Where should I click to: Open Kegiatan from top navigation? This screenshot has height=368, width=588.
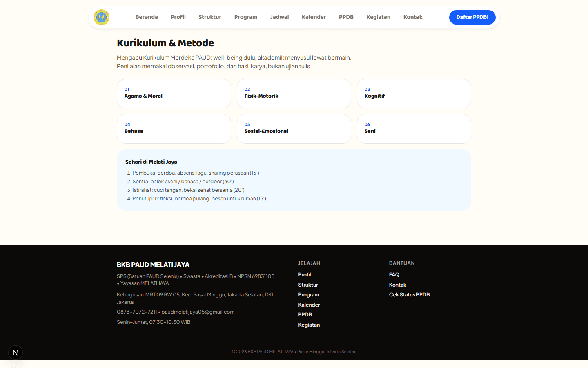pyautogui.click(x=378, y=17)
